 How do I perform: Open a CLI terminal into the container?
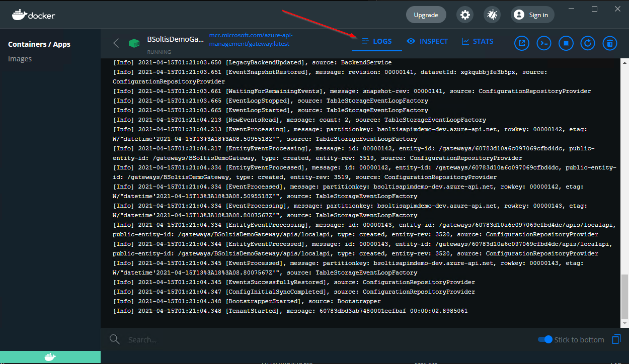[x=543, y=43]
